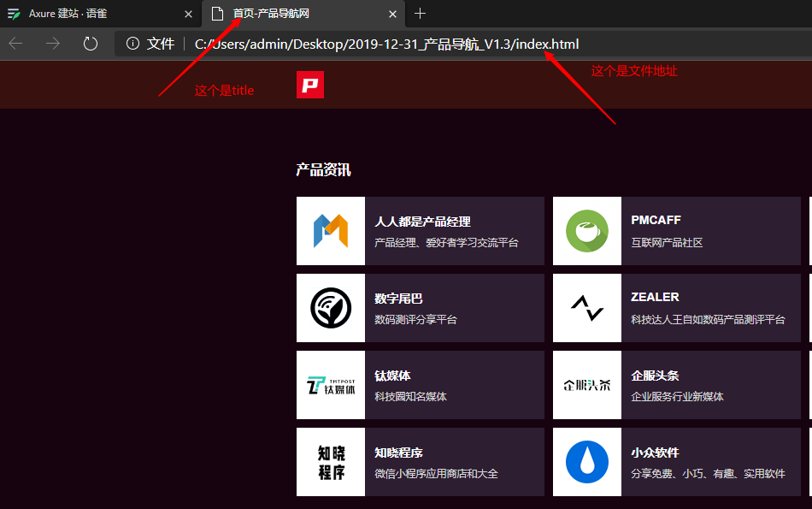Click the red P site logo
Image resolution: width=812 pixels, height=509 pixels.
click(x=310, y=85)
